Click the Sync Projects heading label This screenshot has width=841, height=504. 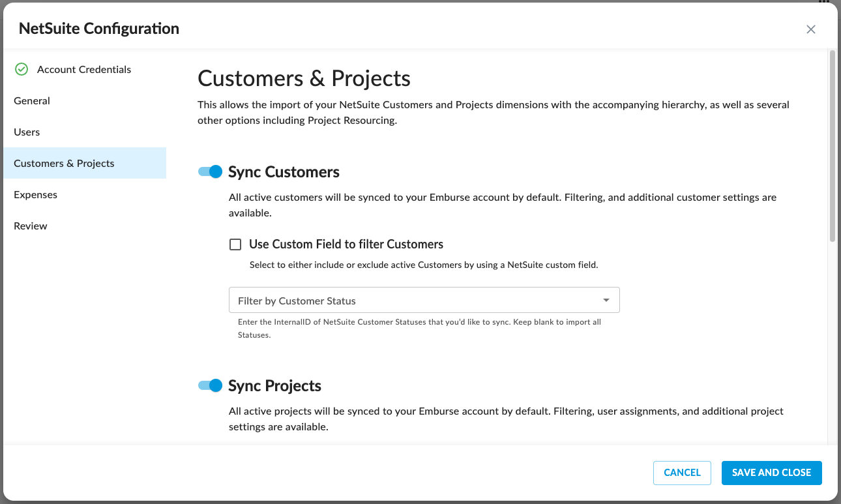(274, 386)
